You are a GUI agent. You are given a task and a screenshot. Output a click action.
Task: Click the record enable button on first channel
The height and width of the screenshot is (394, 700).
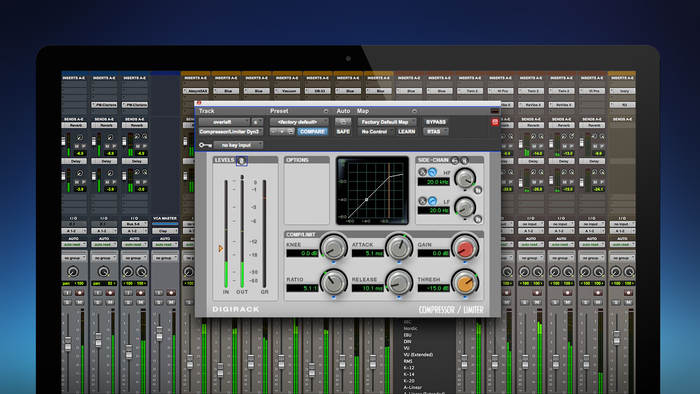pyautogui.click(x=80, y=293)
